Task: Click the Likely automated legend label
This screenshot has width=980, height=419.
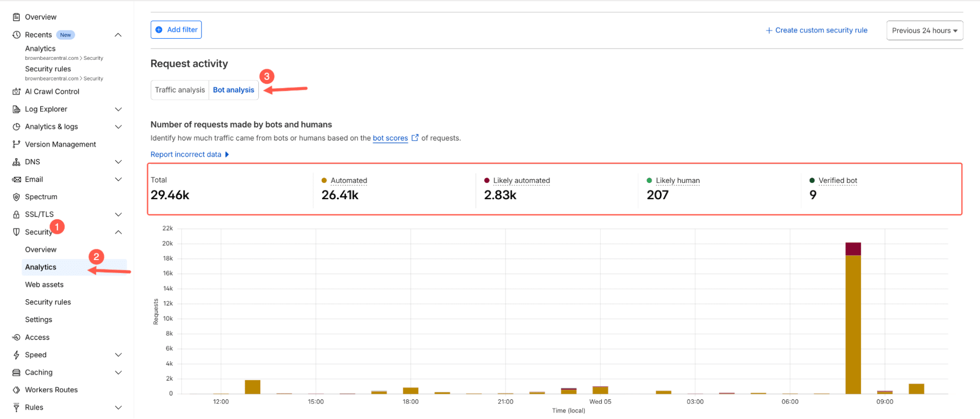Action: pos(521,181)
